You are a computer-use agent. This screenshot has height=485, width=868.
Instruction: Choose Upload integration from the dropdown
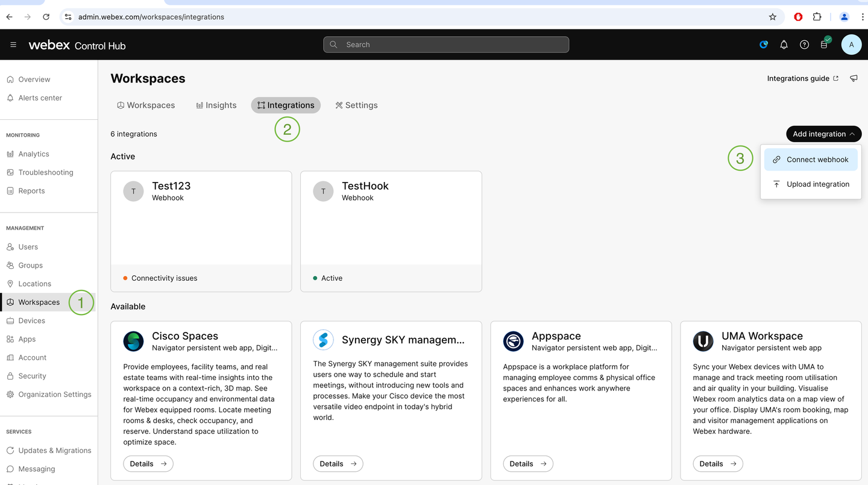pos(811,184)
